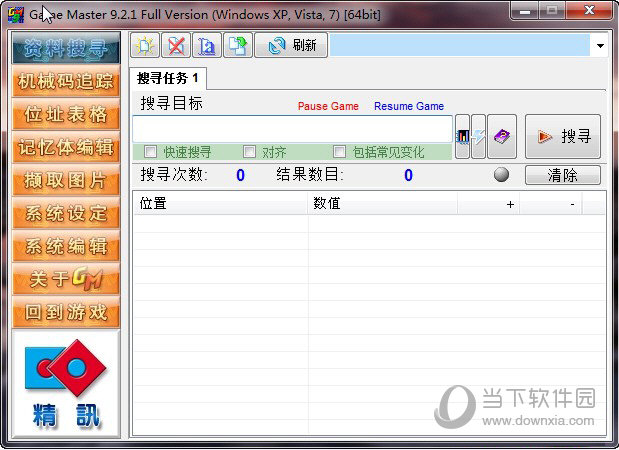Screen dimensions: 619x450
Task: Click the 搜寻 search button
Action: pyautogui.click(x=563, y=137)
